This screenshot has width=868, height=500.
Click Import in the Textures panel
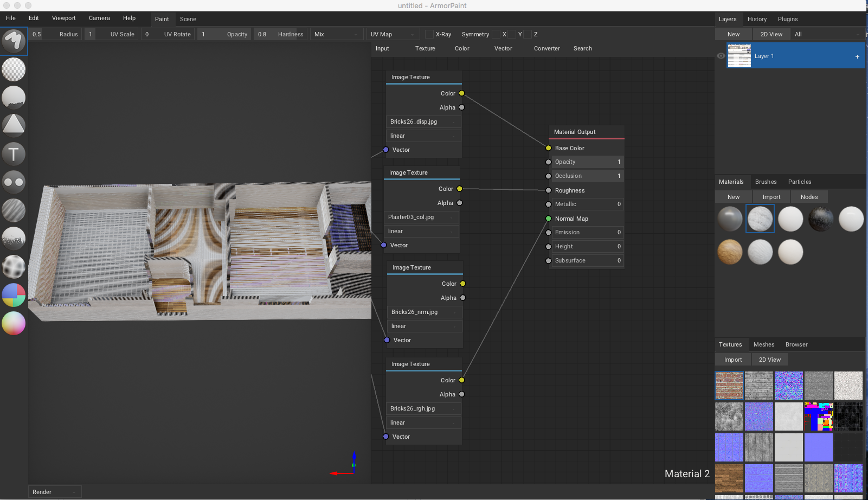(732, 359)
